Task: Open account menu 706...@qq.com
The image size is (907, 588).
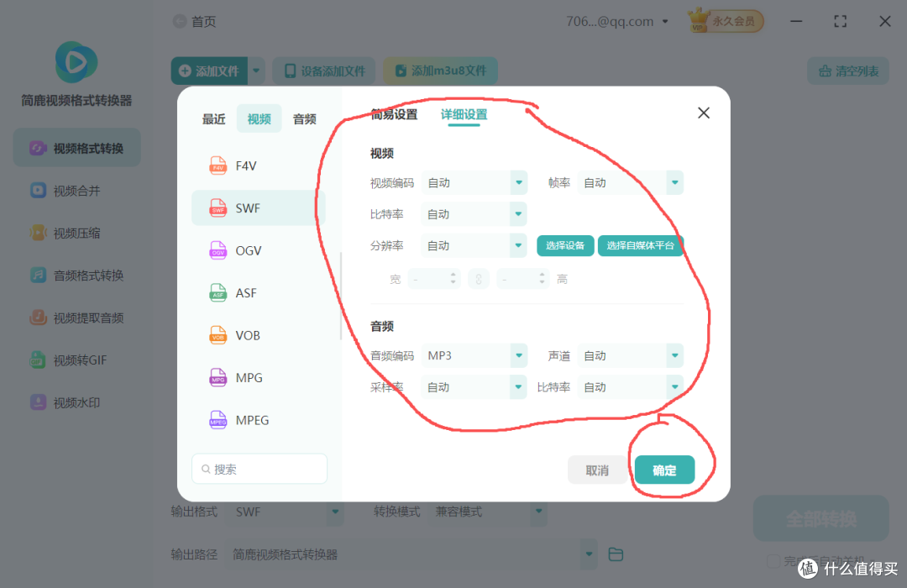Action: 617,21
